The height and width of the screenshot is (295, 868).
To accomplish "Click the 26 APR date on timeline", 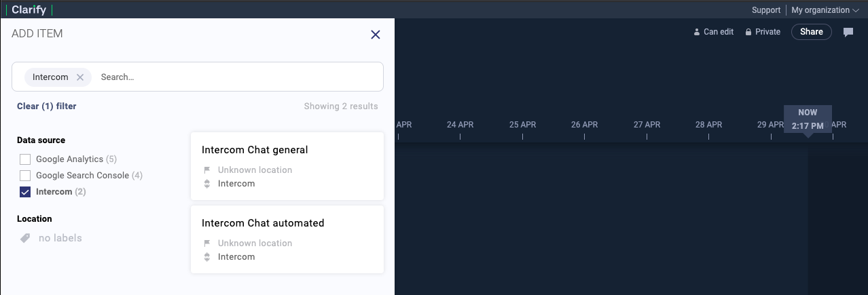I will pos(584,125).
